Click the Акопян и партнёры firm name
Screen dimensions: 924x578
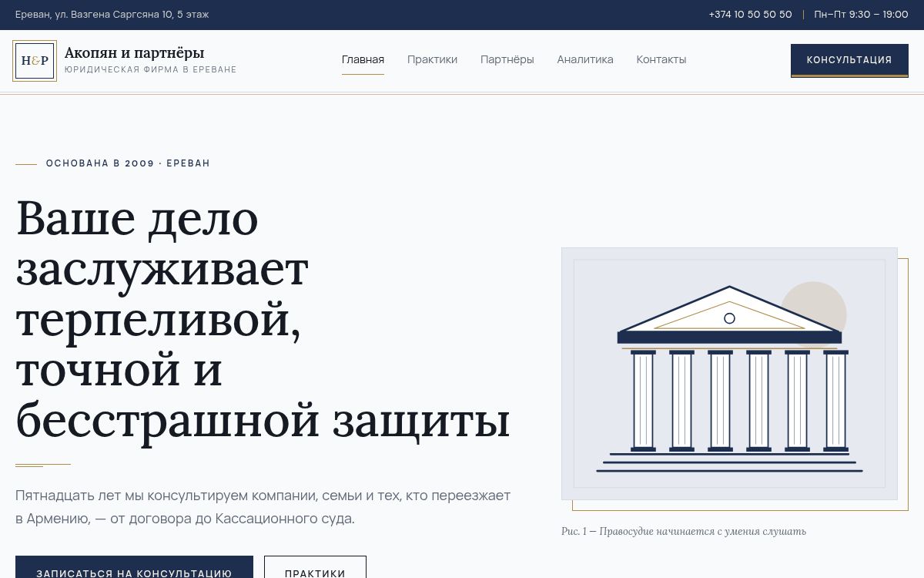pyautogui.click(x=134, y=53)
